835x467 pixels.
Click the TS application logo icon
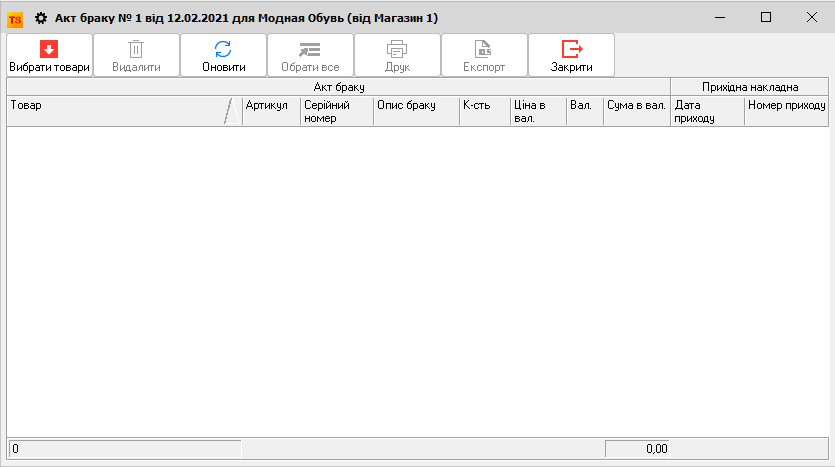pyautogui.click(x=15, y=18)
